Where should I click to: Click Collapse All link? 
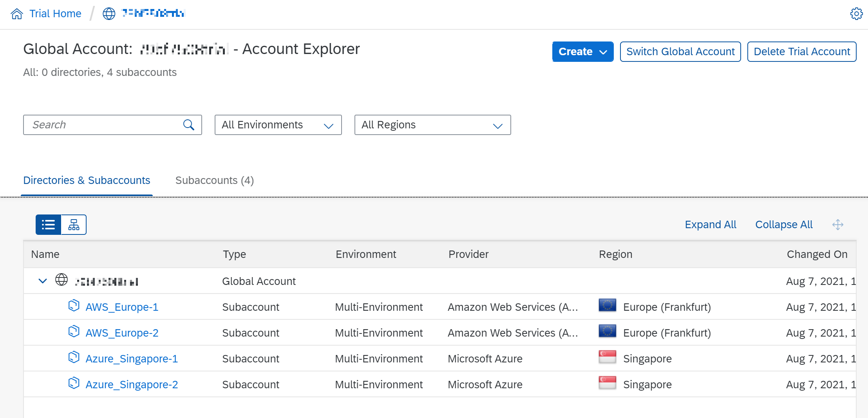(x=784, y=225)
